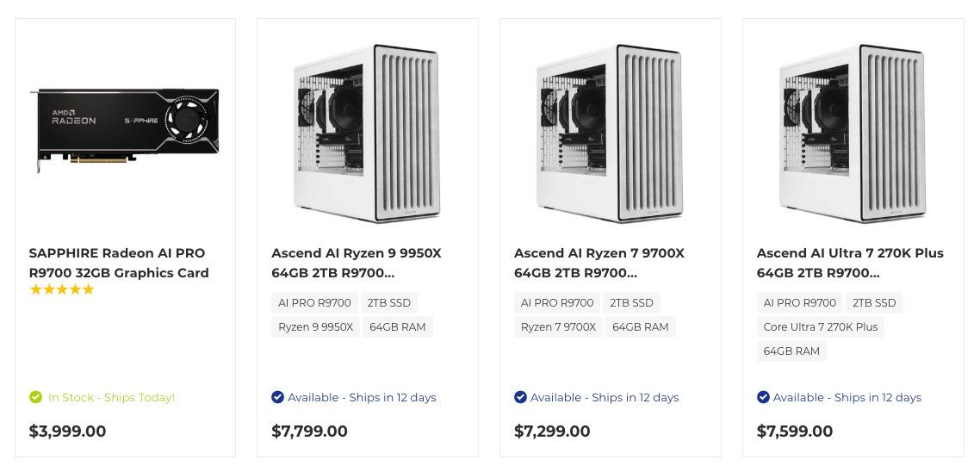Open the Ascend AI Ultra 7 270K Plus image
This screenshot has height=472, width=980.
pyautogui.click(x=853, y=133)
